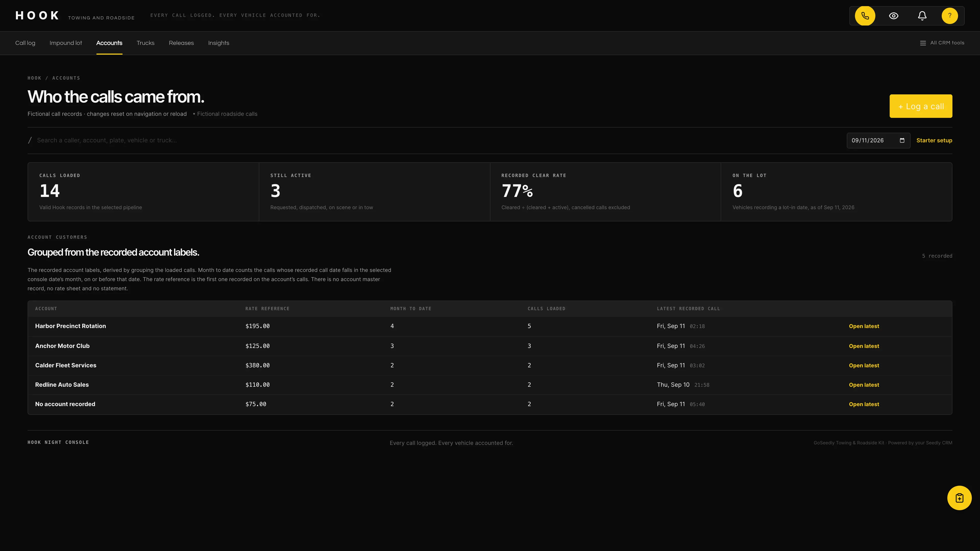
Task: Click the Month To Date column header
Action: coord(410,308)
